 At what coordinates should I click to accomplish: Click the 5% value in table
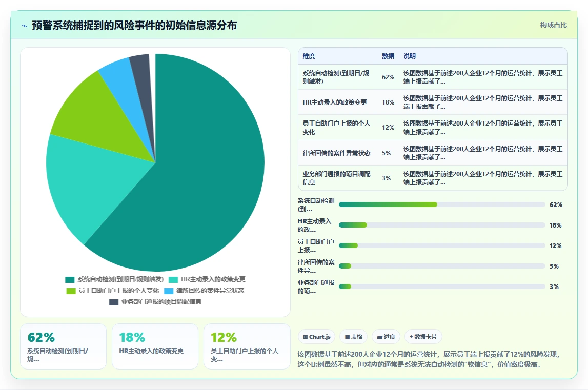click(x=386, y=153)
